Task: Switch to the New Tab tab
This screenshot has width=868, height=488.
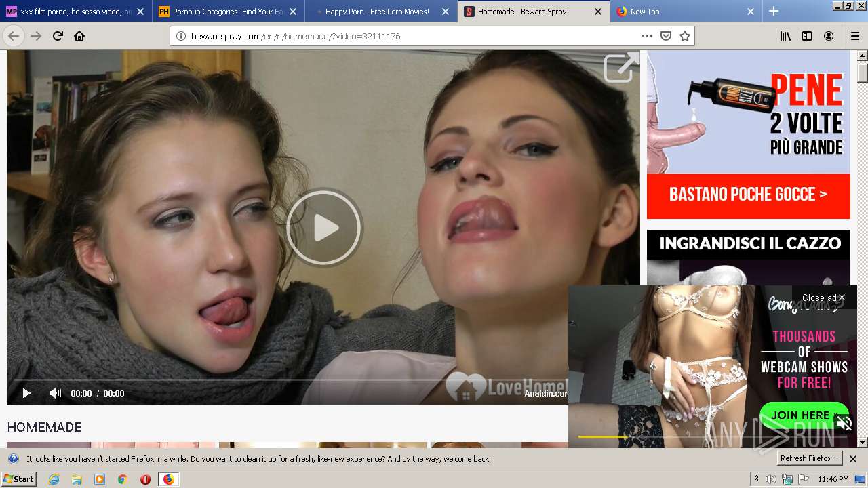Action: pos(686,12)
